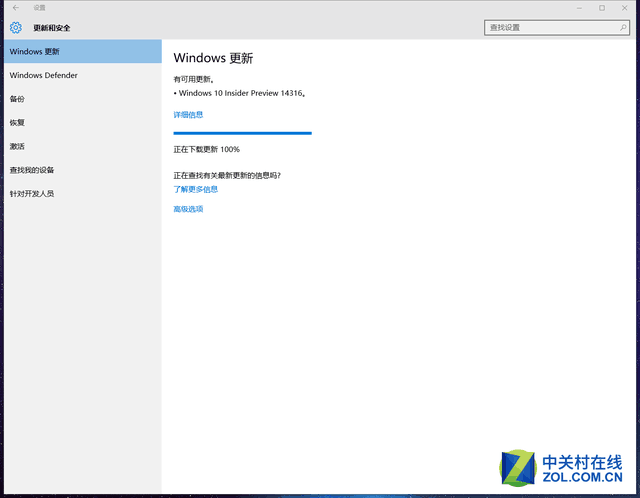Open 高级选项 link
The image size is (640, 498).
point(188,209)
